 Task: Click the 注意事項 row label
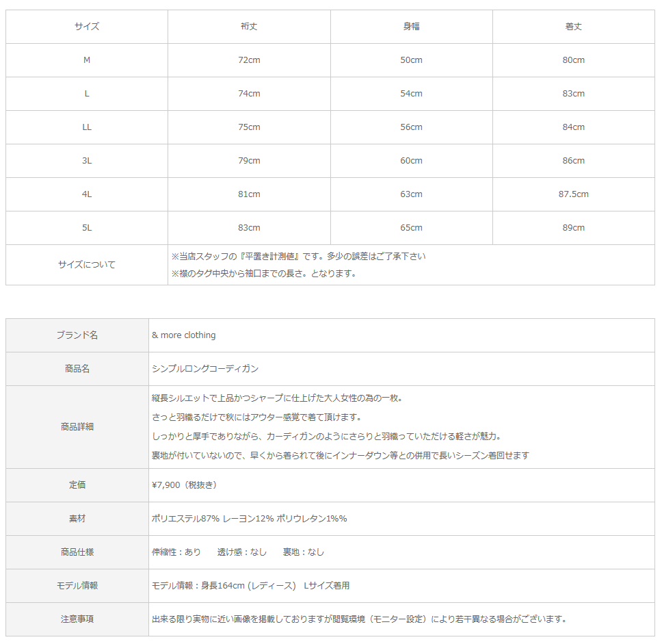[77, 619]
